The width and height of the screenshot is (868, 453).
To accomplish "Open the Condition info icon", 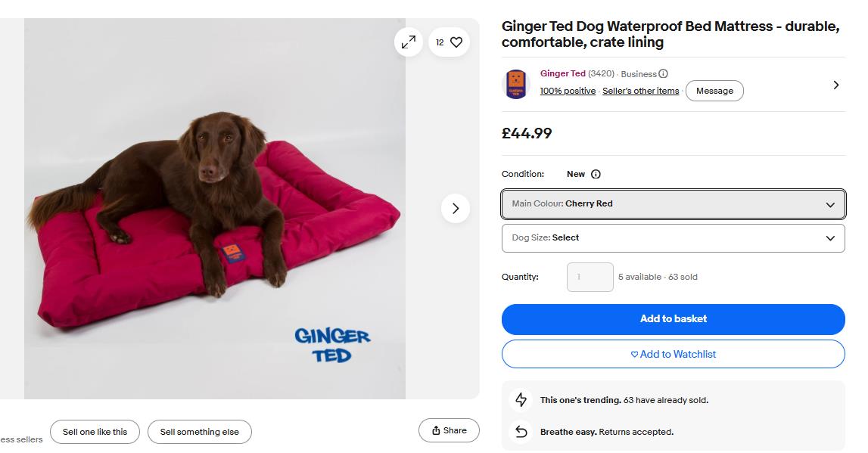I will coord(596,174).
